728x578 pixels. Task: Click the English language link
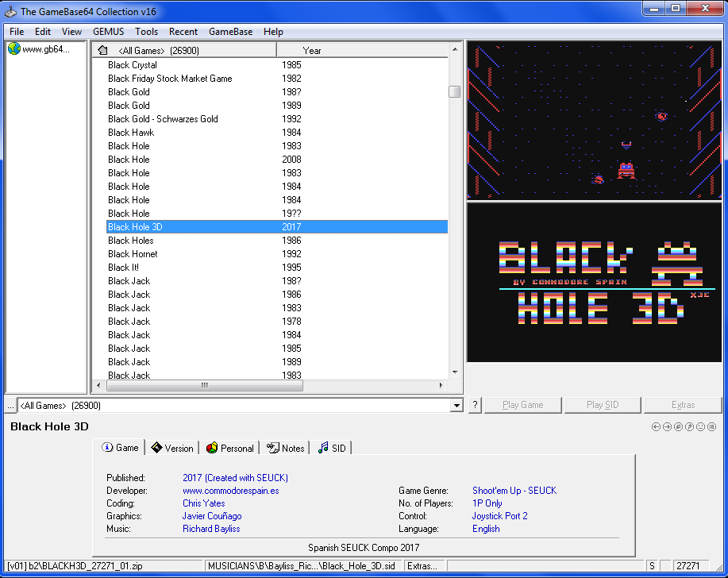click(486, 529)
